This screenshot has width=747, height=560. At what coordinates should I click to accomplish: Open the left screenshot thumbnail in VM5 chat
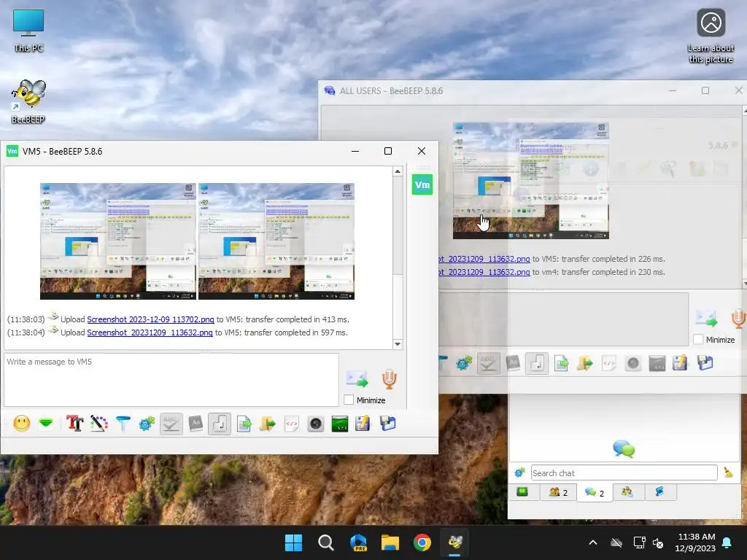pyautogui.click(x=118, y=241)
